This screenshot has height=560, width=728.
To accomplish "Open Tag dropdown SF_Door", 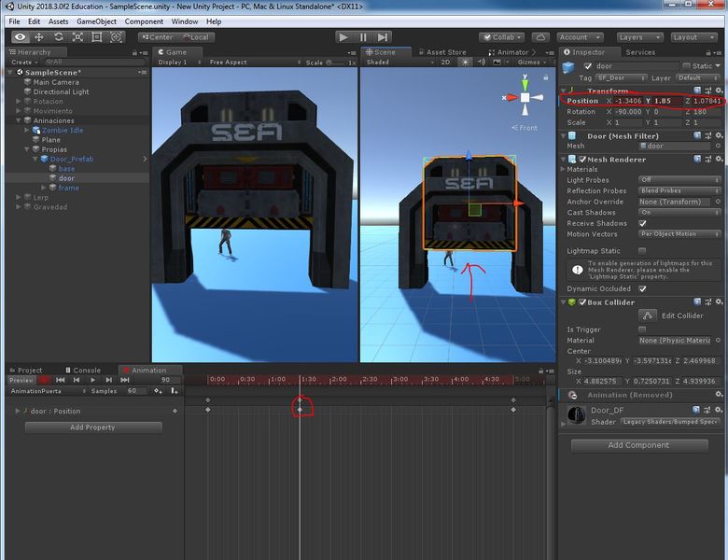I will pos(622,78).
